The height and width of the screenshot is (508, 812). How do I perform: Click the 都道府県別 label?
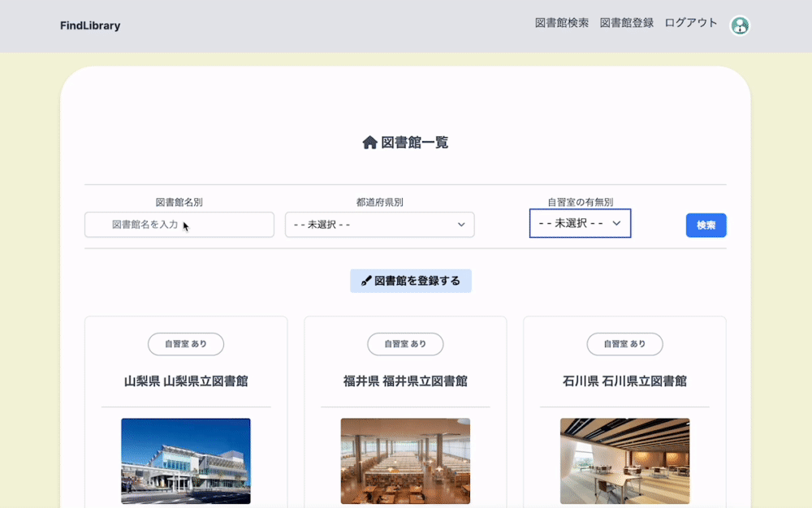(x=379, y=202)
